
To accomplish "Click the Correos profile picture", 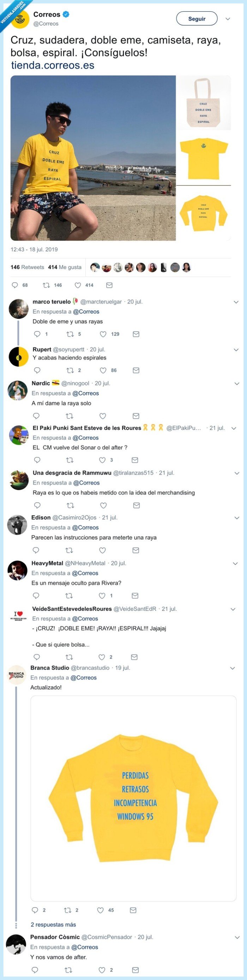I will [19, 18].
